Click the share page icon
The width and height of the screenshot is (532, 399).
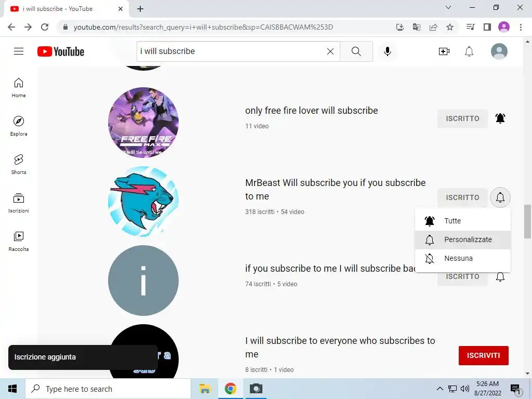433,27
